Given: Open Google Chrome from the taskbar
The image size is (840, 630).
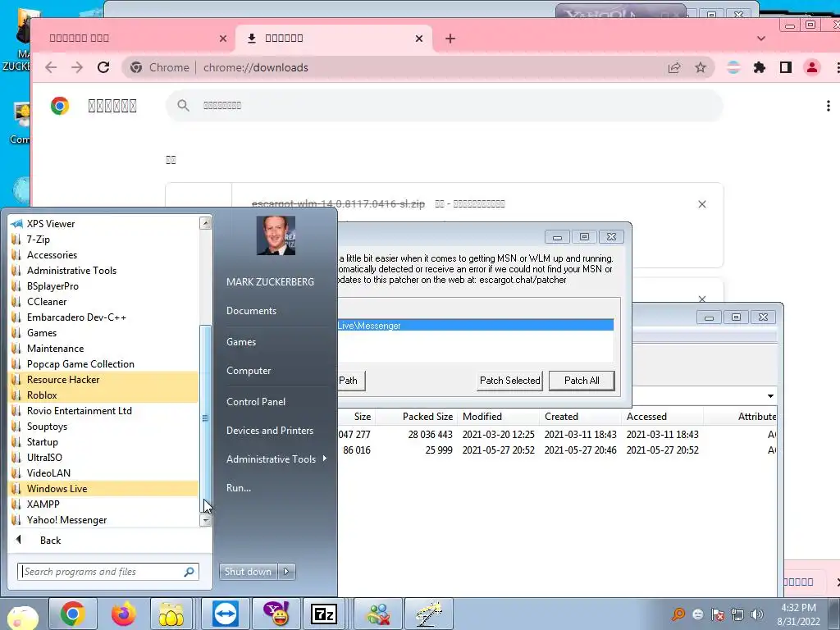Looking at the screenshot, I should [x=72, y=614].
